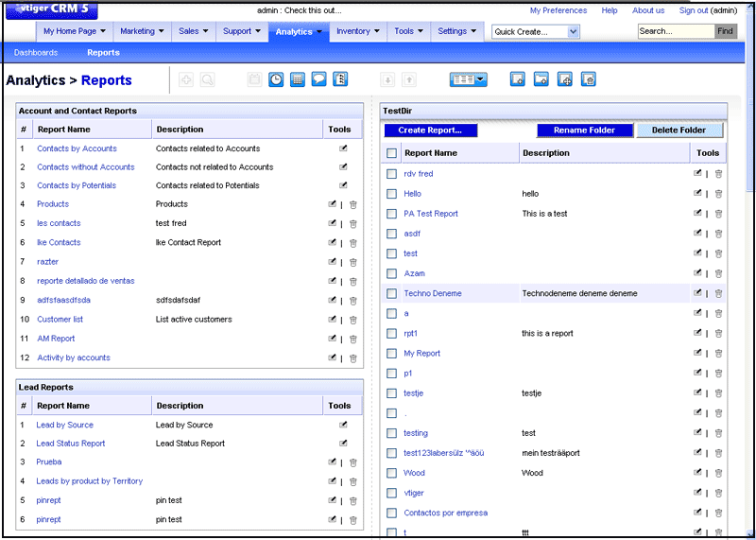The image size is (756, 540).
Task: Open the About us link
Action: (648, 10)
